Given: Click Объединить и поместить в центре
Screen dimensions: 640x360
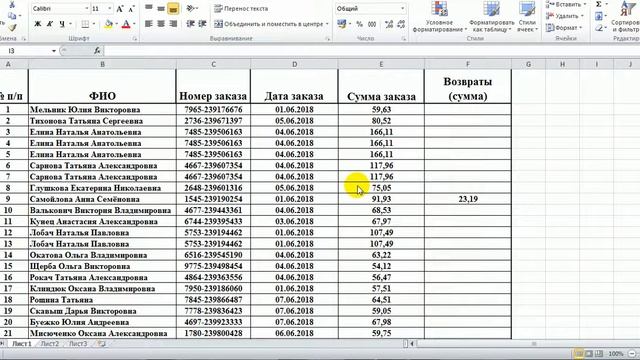Looking at the screenshot, I should click(271, 24).
